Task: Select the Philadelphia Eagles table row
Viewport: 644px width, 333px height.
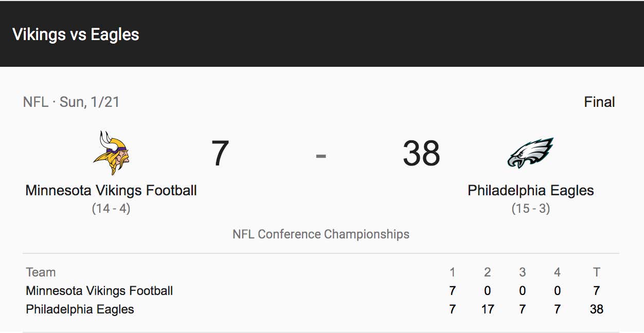Action: pos(321,309)
